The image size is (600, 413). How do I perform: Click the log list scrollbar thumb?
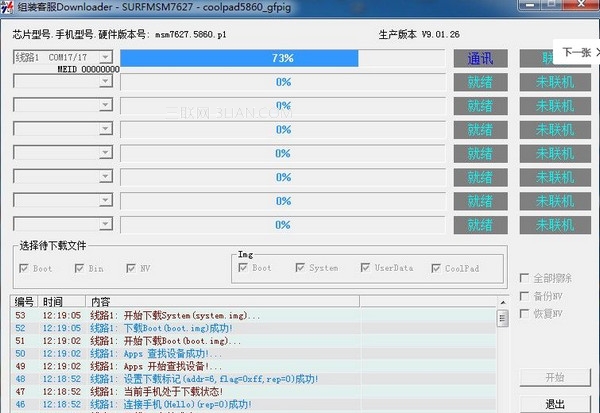coord(503,318)
